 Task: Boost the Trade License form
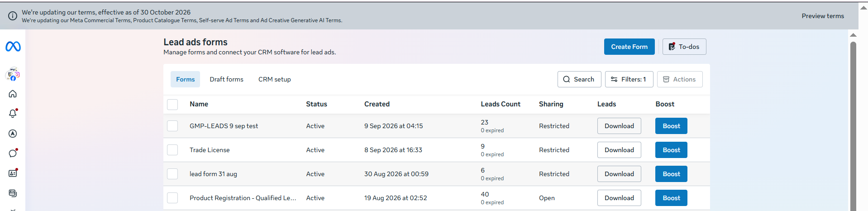(x=671, y=150)
